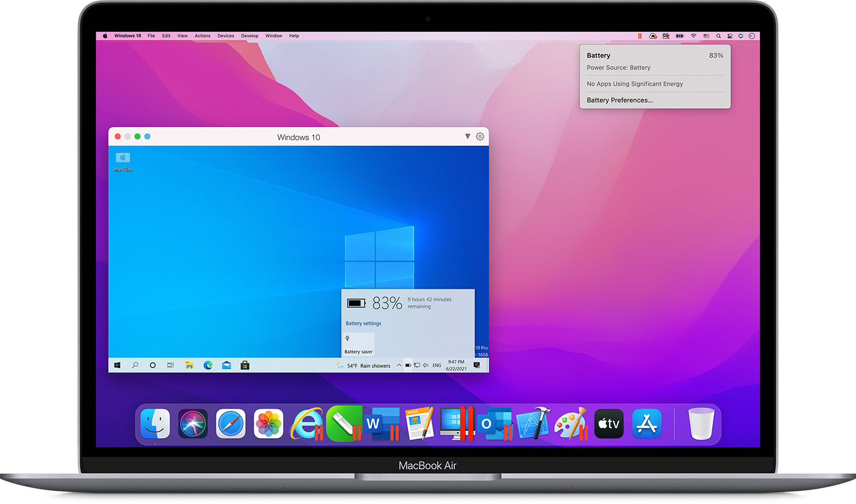Open File Explorer on the Windows taskbar
Viewport: 856px width, 504px height.
coord(189,365)
